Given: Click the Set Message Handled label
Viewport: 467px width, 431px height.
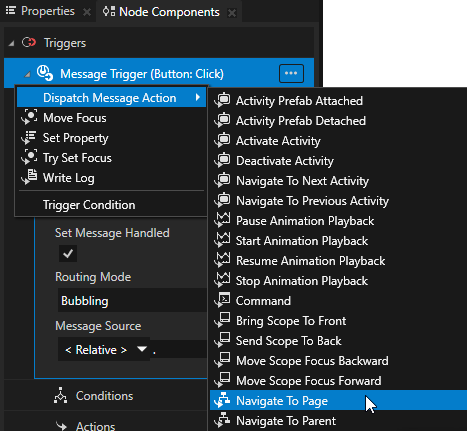Looking at the screenshot, I should 112,233.
